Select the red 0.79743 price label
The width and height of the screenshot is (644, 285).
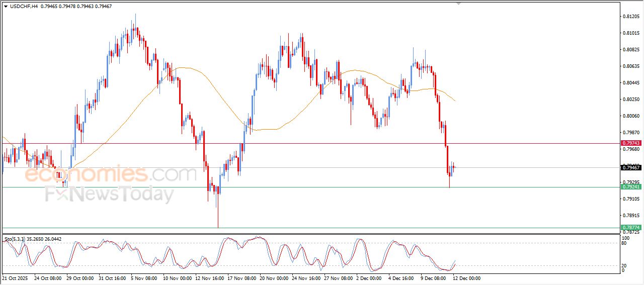pos(631,143)
